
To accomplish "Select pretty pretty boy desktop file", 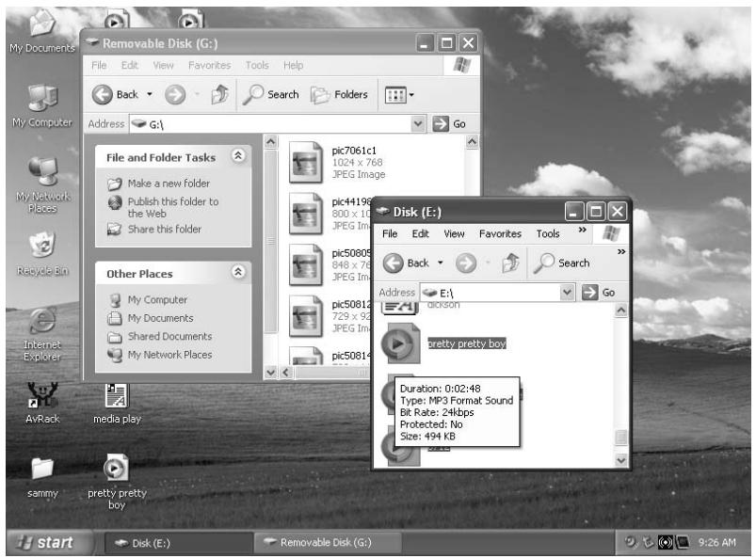I will tap(117, 481).
